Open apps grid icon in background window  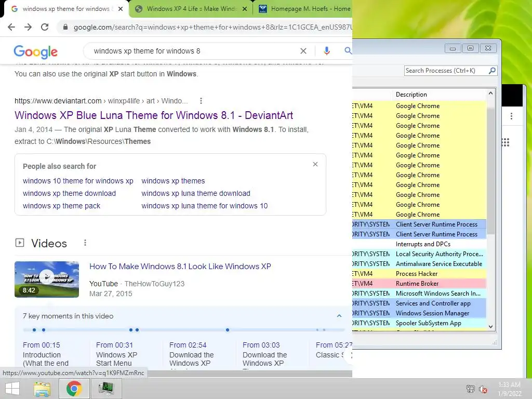(x=506, y=142)
